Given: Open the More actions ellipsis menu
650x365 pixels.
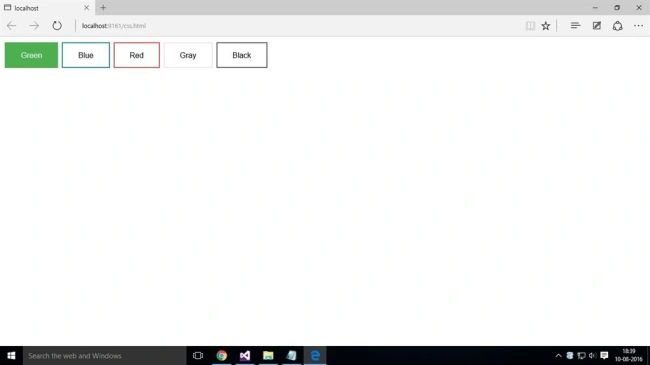Looking at the screenshot, I should point(638,26).
